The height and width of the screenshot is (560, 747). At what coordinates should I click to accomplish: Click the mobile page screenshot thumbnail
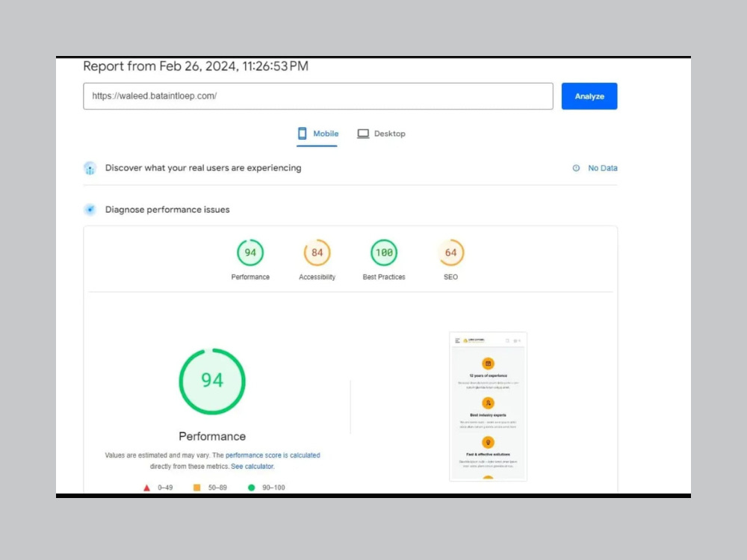coord(488,407)
